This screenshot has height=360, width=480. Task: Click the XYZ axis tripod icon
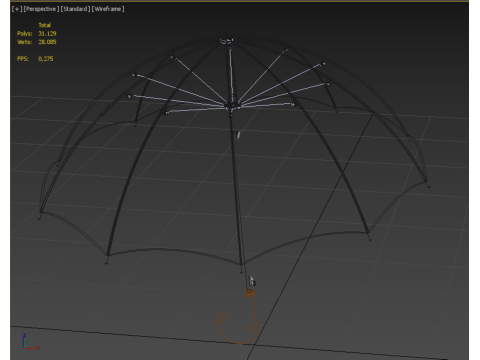pos(30,341)
